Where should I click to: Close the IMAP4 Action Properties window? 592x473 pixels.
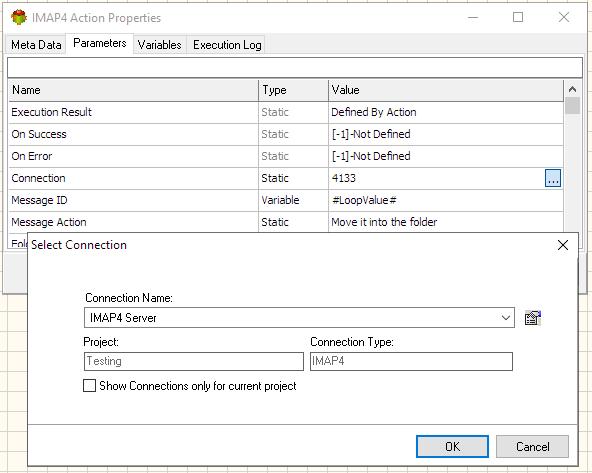coord(564,17)
